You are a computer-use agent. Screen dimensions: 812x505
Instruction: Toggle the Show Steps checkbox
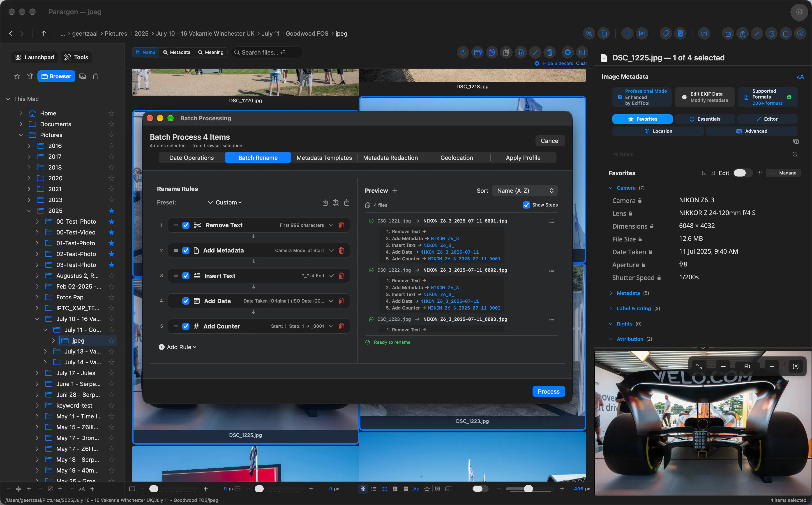tap(526, 205)
